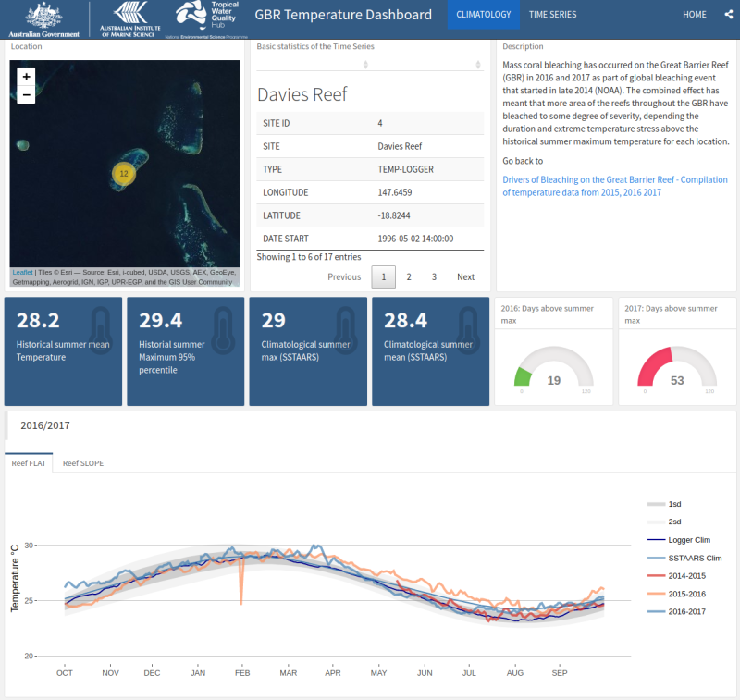Image resolution: width=740 pixels, height=700 pixels.
Task: Toggle 2sd legend entry
Action: pyautogui.click(x=664, y=522)
